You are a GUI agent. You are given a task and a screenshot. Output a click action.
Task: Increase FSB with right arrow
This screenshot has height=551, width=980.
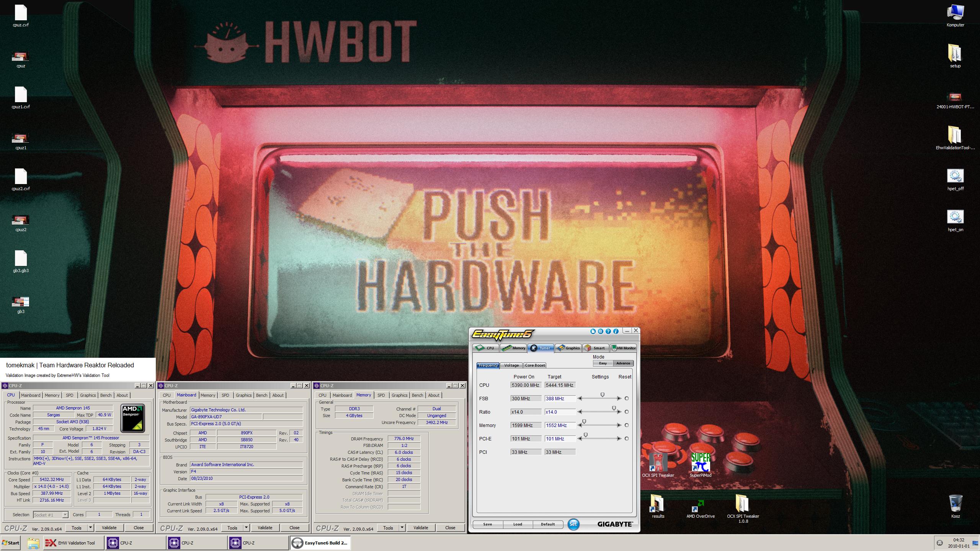coord(619,398)
